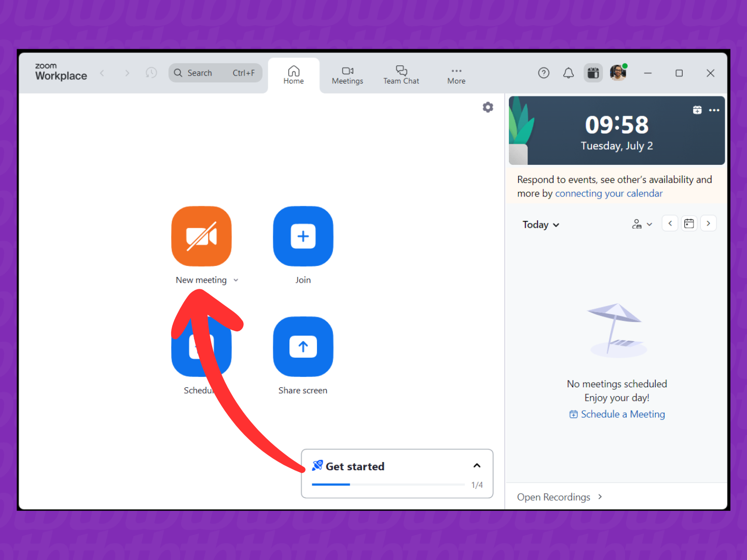Open home settings gear icon

[488, 107]
